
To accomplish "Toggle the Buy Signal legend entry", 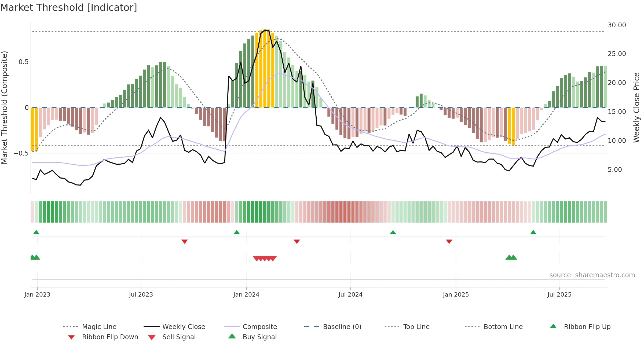I will [252, 337].
